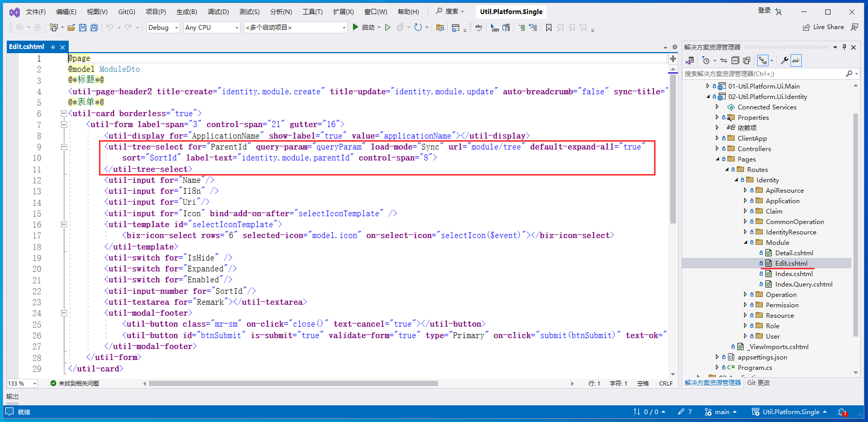This screenshot has width=868, height=422.
Task: Click the Uncomment selection toolbar icon
Action: (x=533, y=28)
